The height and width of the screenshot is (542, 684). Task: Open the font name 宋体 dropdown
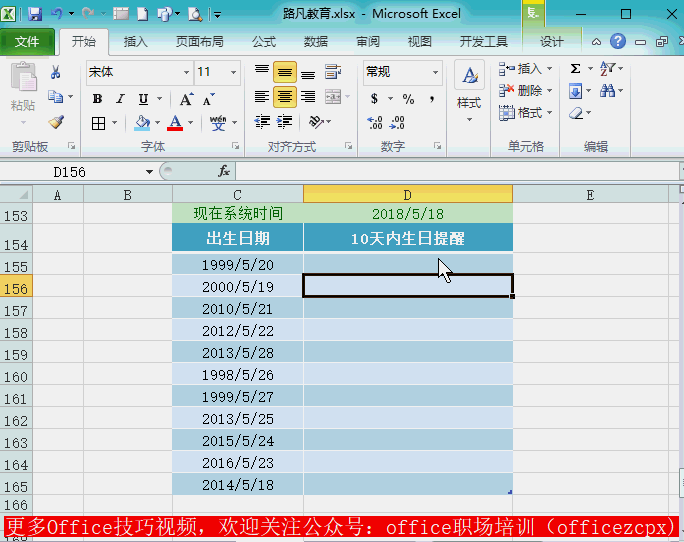186,72
